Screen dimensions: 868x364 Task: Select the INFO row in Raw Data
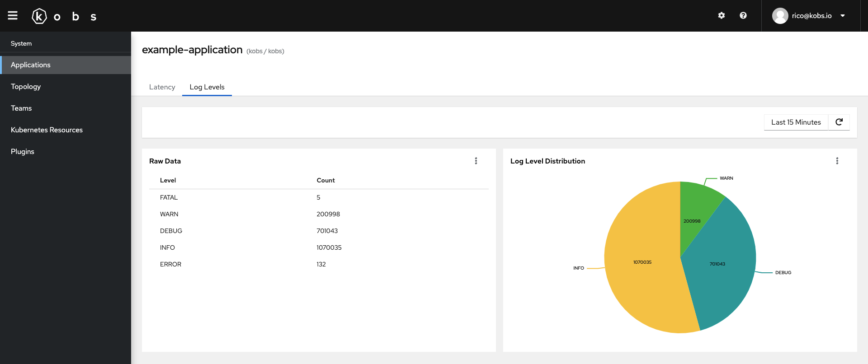click(x=319, y=247)
